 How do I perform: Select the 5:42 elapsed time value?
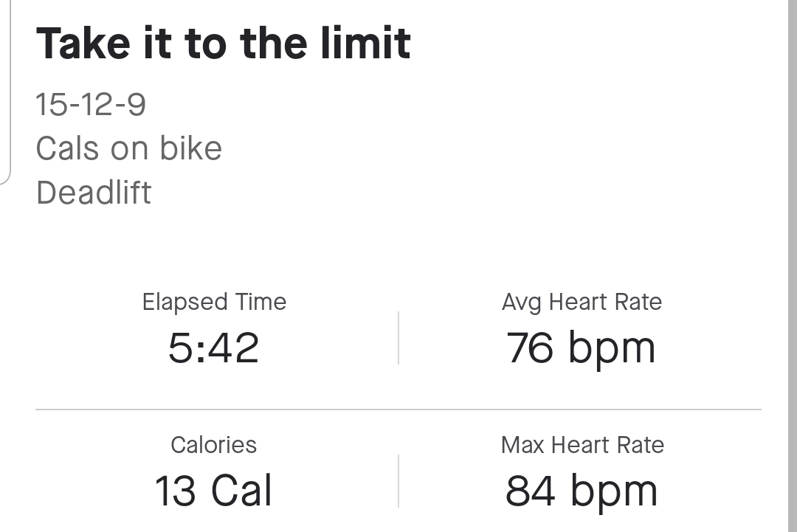coord(213,348)
